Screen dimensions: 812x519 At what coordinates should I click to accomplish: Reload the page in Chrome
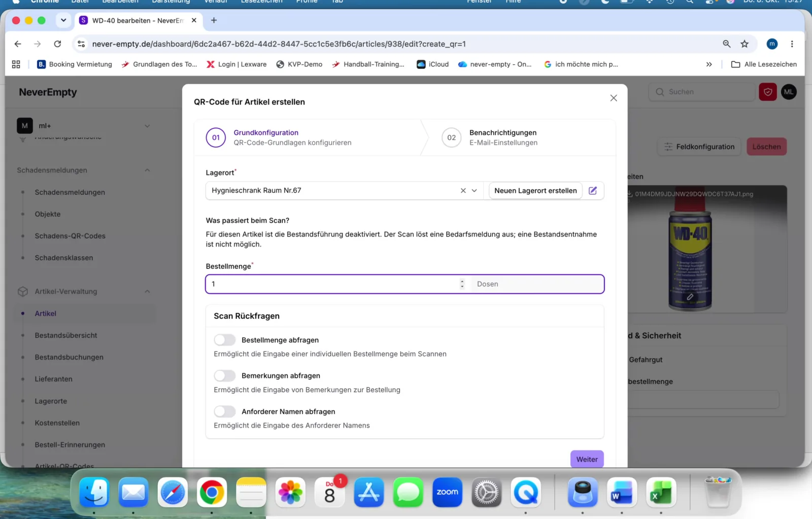click(x=57, y=44)
